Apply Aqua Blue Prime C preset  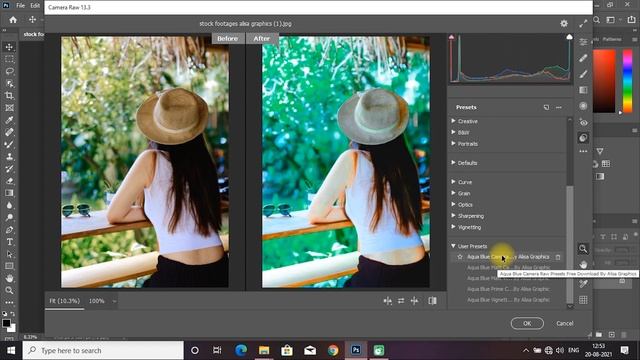coord(508,289)
